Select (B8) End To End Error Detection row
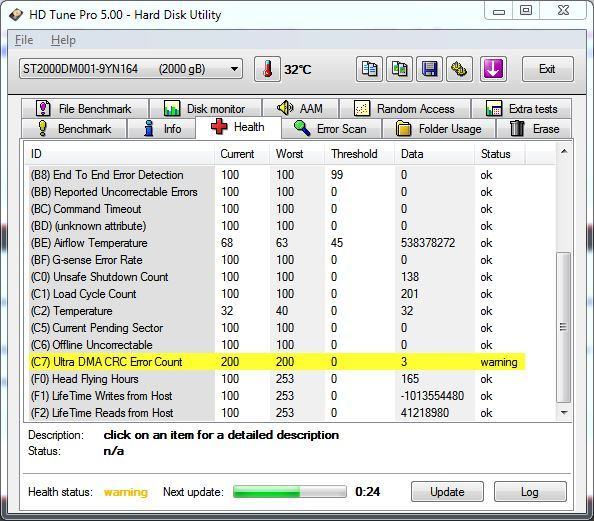 coord(277,175)
